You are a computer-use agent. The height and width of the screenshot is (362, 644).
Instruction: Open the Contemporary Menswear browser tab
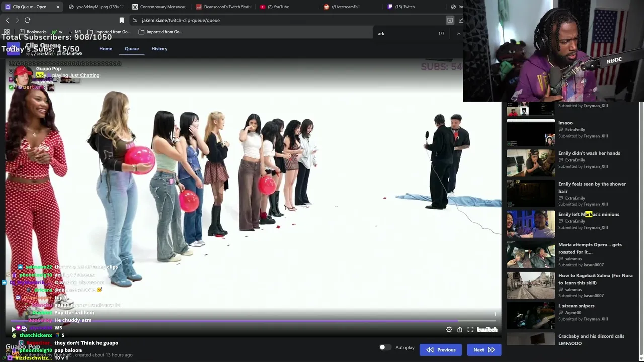158,7
